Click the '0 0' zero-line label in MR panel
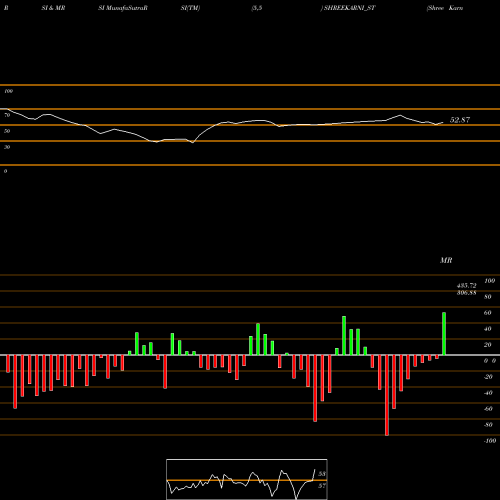 [490, 361]
